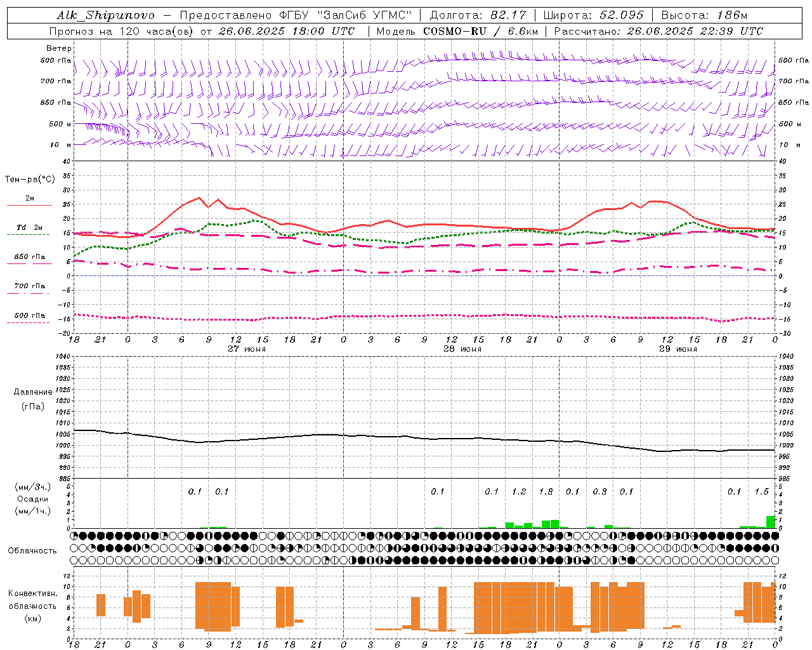Click the date label 29 июня
This screenshot has width=812, height=650.
pos(678,349)
